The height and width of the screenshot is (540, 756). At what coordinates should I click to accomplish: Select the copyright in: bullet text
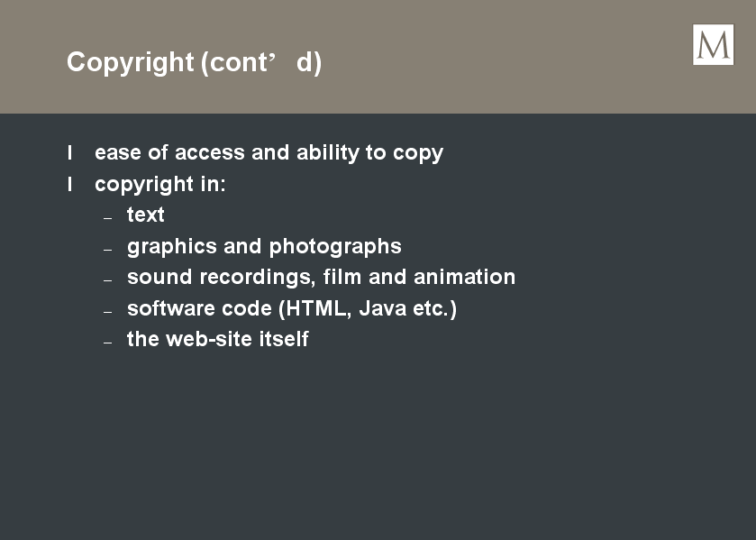coord(160,185)
